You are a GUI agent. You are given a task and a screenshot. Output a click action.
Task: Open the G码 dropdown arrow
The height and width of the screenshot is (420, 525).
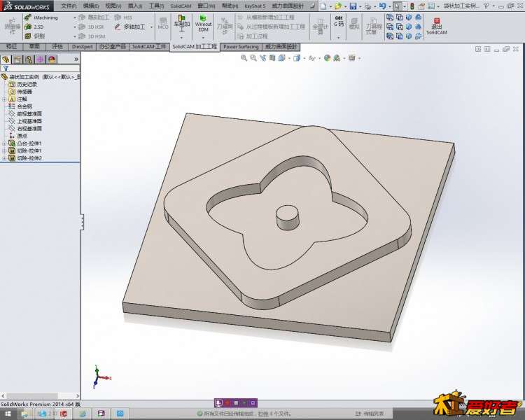click(x=339, y=38)
